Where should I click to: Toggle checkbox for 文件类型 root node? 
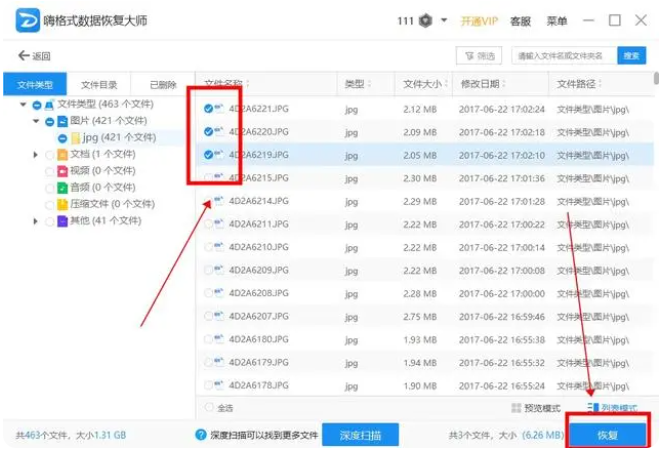pos(37,105)
